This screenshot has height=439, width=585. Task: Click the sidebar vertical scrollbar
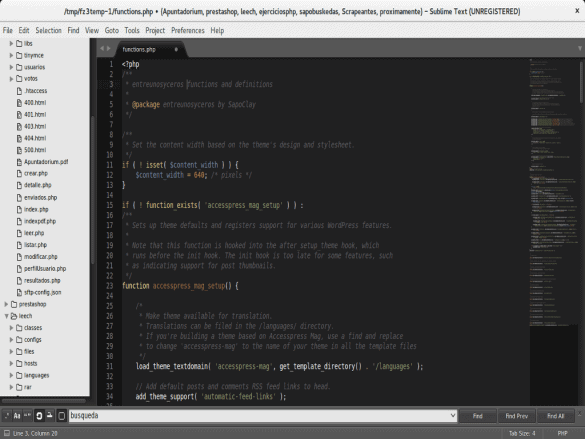tap(93, 189)
